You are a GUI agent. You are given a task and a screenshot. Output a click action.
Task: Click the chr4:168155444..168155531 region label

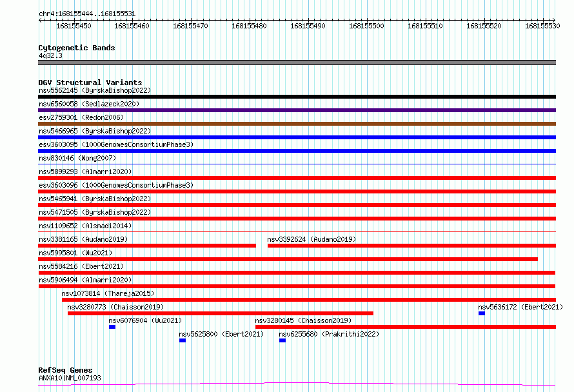(87, 14)
